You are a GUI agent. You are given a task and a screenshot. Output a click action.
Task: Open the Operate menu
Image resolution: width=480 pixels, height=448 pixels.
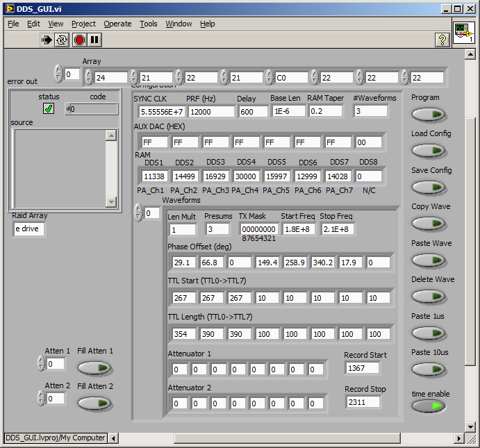click(117, 24)
